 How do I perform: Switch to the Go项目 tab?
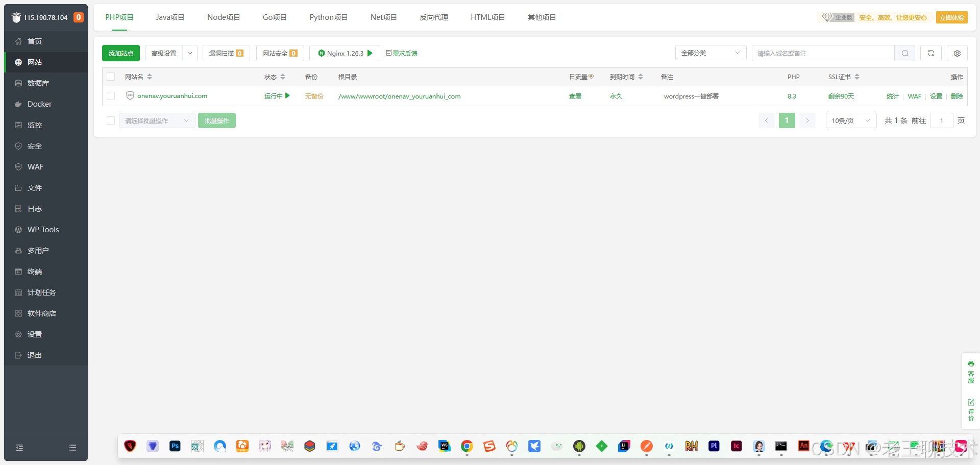(275, 17)
